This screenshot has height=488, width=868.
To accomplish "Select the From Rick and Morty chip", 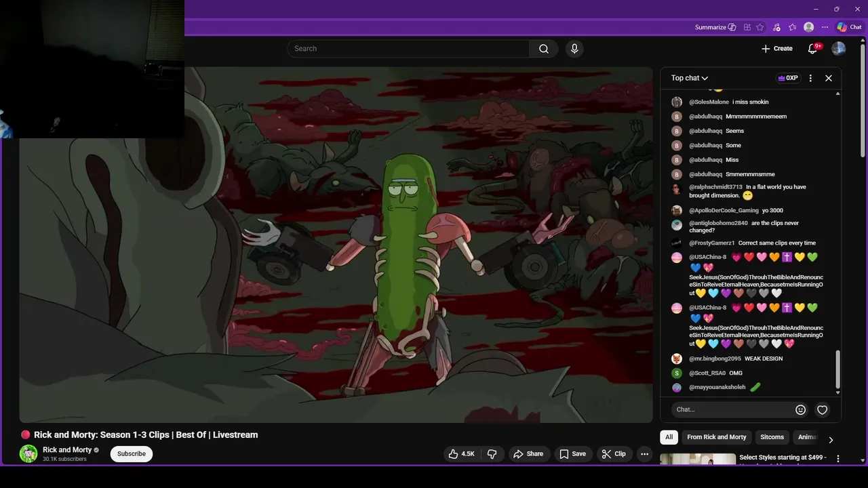I will 716,437.
